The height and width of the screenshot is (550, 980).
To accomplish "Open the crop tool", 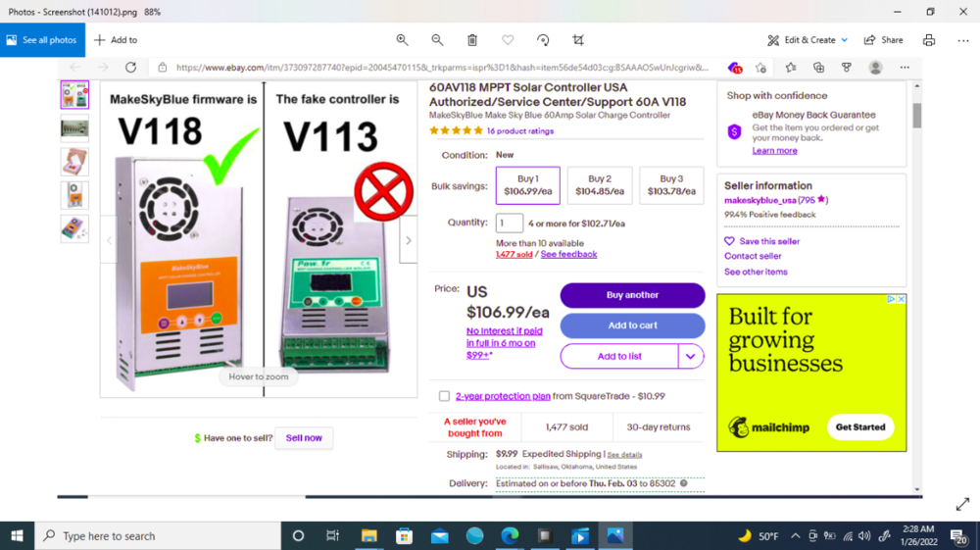I will click(578, 40).
